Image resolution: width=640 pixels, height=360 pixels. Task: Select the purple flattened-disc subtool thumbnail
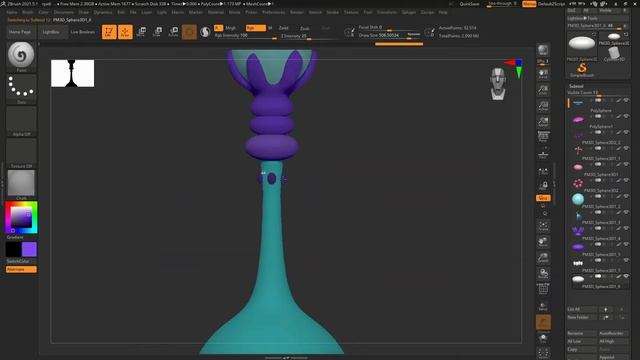[x=578, y=247]
